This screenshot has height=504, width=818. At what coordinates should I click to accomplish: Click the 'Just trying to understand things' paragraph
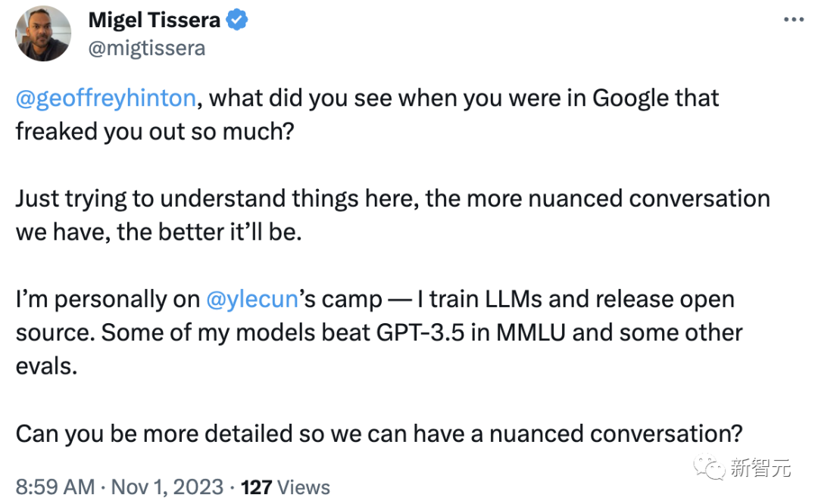click(x=392, y=198)
